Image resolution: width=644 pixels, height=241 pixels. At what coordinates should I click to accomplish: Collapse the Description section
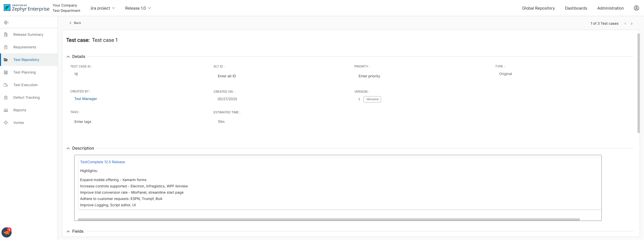[68, 148]
